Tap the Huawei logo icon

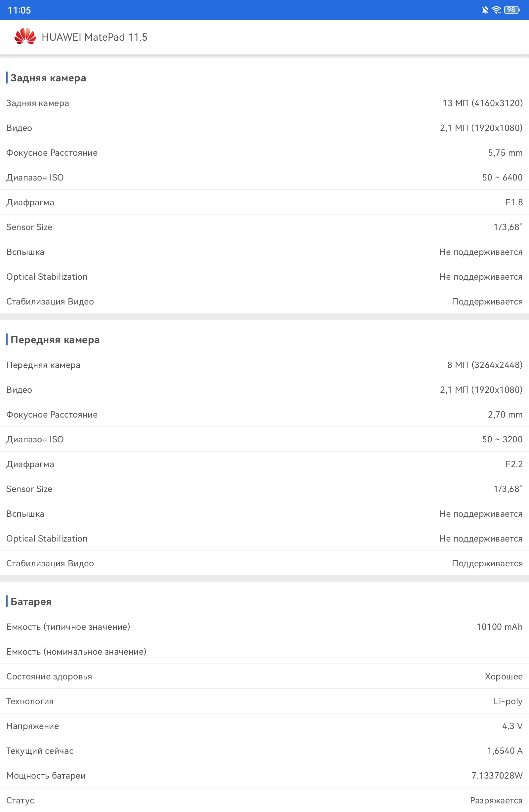tap(25, 36)
